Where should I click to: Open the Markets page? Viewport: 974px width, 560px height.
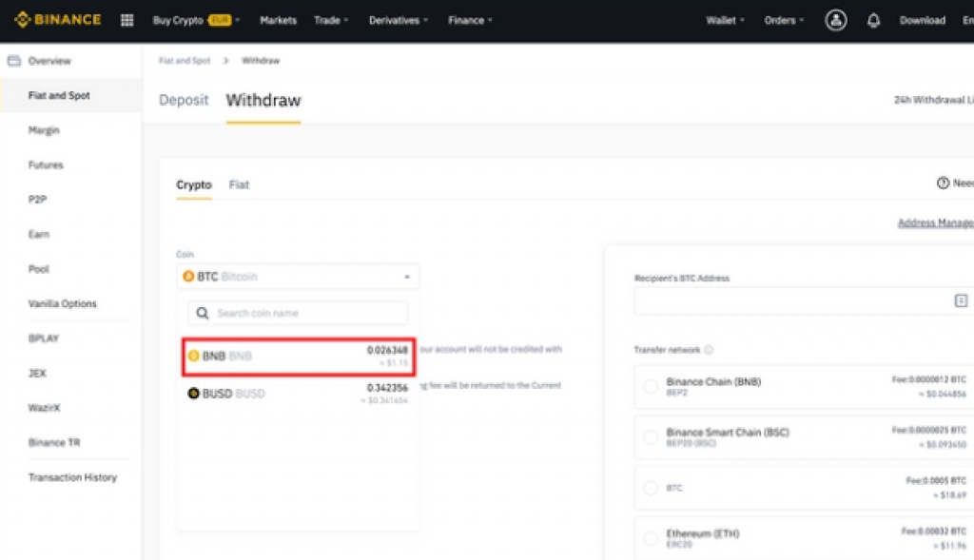(278, 21)
